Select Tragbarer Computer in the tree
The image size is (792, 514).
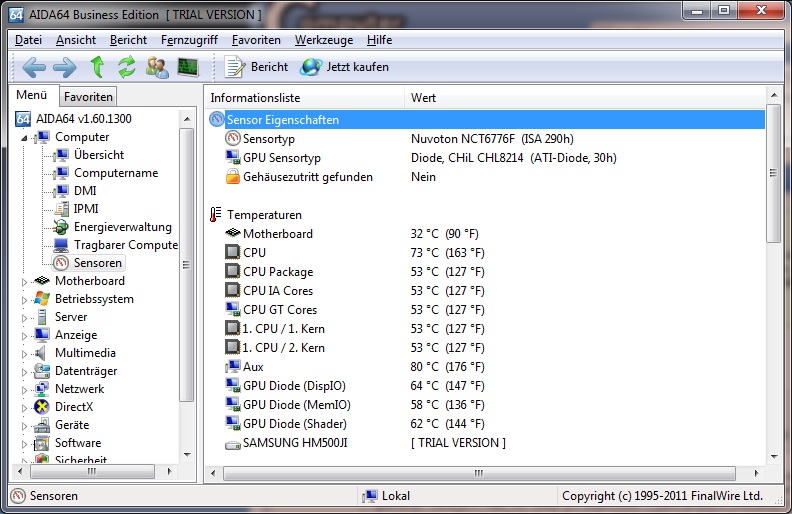(126, 245)
